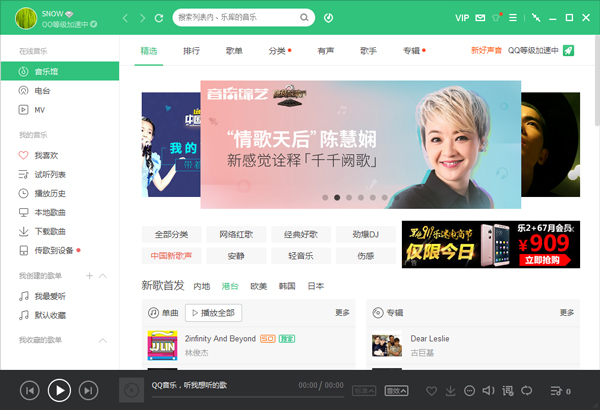Click the 全部分类 category button
This screenshot has height=410, width=600.
(171, 234)
